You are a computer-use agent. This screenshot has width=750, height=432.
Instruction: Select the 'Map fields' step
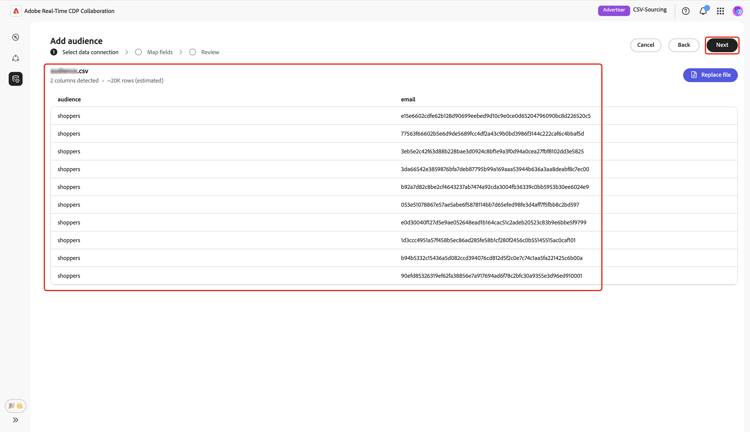[160, 52]
